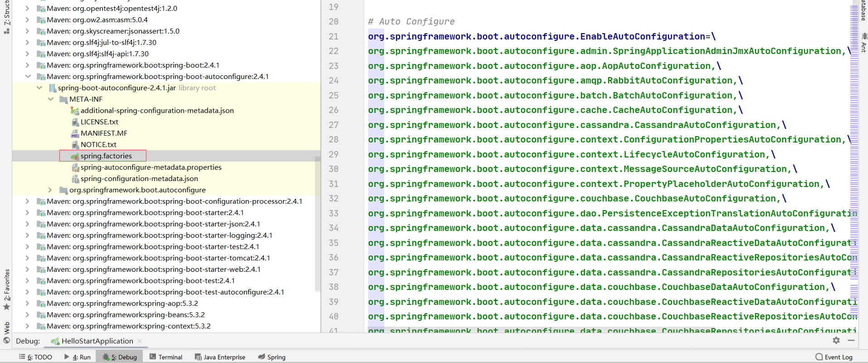Screen dimensions: 868x363
Task: Click additional-spring-configuration-metadata.json file icon
Action: pos(75,111)
